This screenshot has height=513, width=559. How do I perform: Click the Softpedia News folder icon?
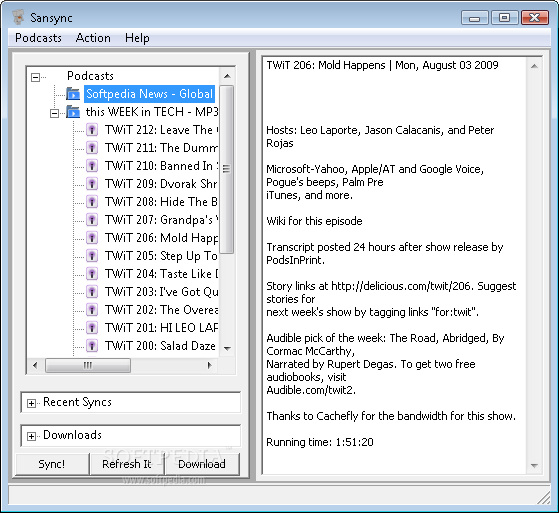click(73, 94)
